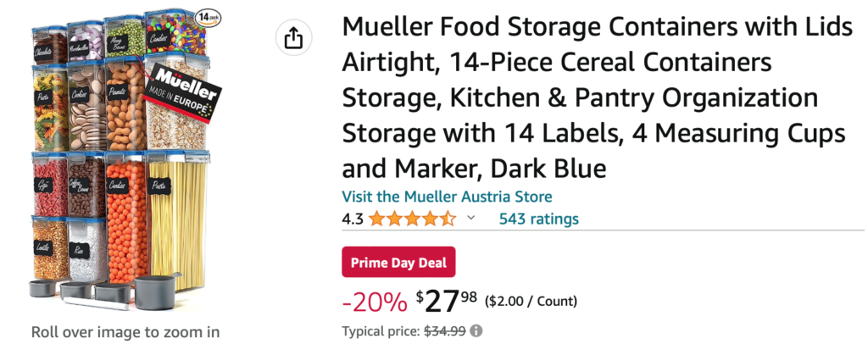The height and width of the screenshot is (344, 868).
Task: Click the Prime Day Deal badge
Action: click(x=398, y=262)
